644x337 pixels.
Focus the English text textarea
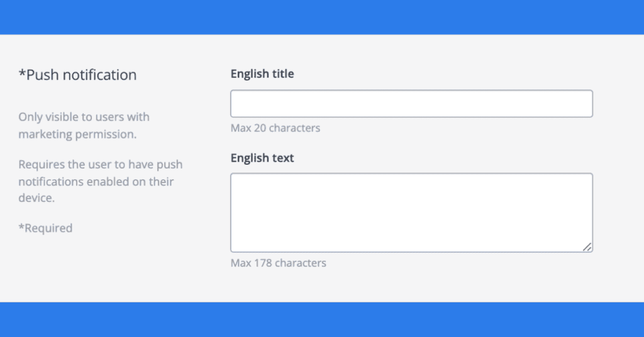click(411, 213)
